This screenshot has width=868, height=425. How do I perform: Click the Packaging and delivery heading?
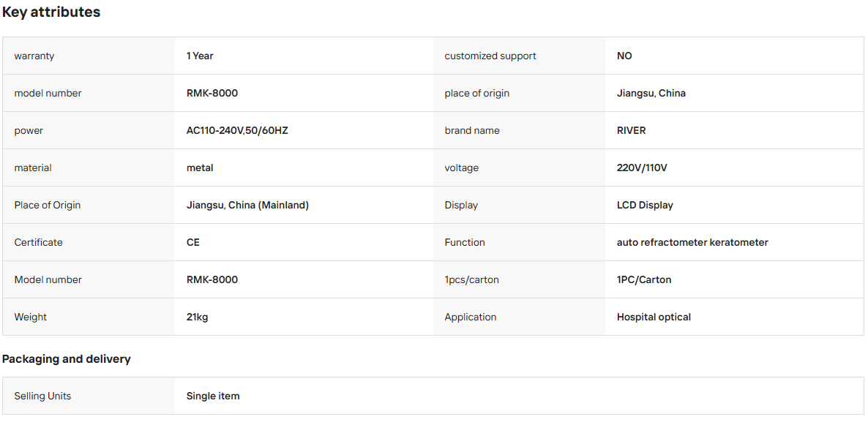(x=67, y=359)
